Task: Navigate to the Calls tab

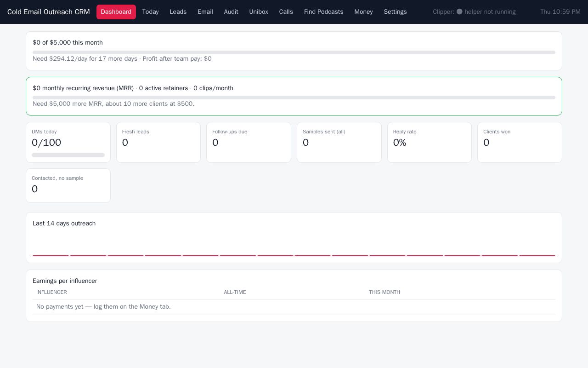Action: tap(286, 12)
